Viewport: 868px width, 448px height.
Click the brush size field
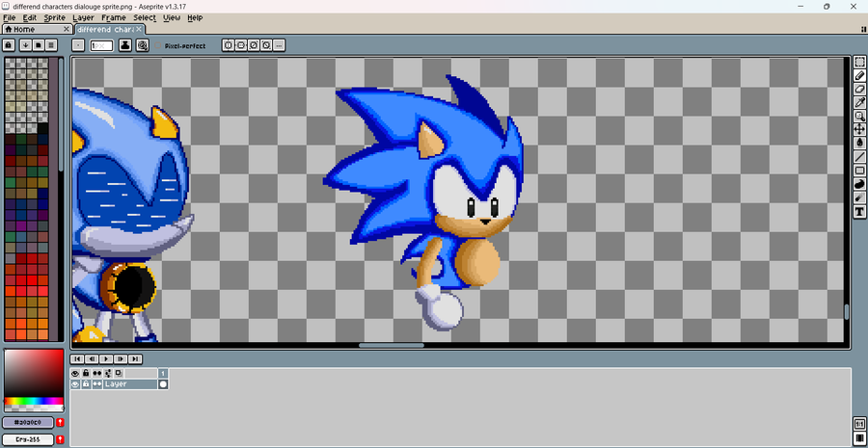click(101, 45)
